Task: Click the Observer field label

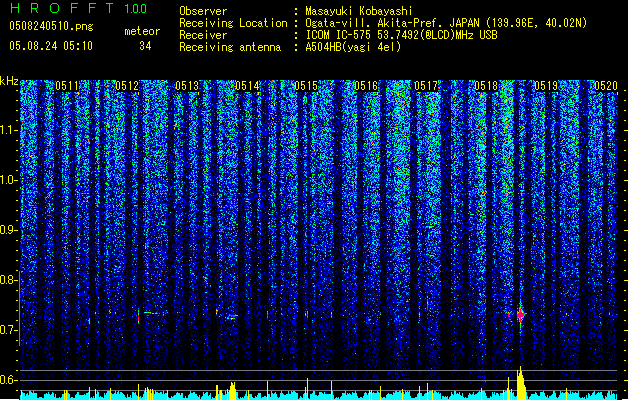Action: click(x=203, y=11)
